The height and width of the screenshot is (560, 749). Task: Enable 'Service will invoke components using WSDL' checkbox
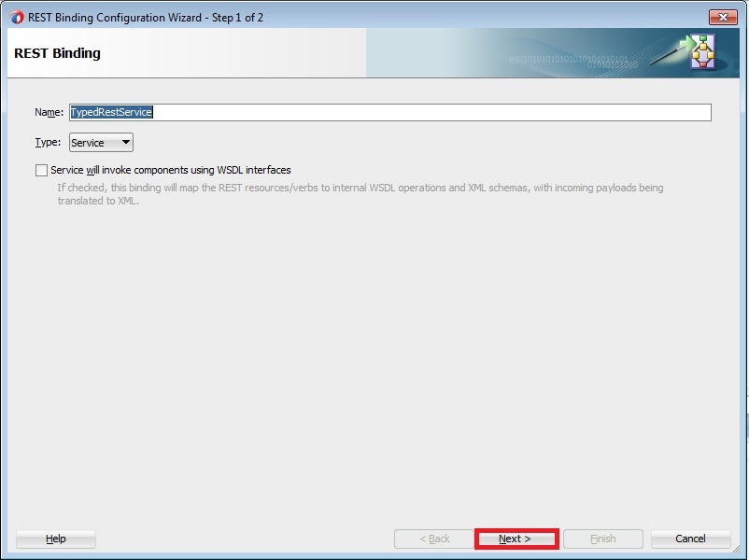click(41, 171)
